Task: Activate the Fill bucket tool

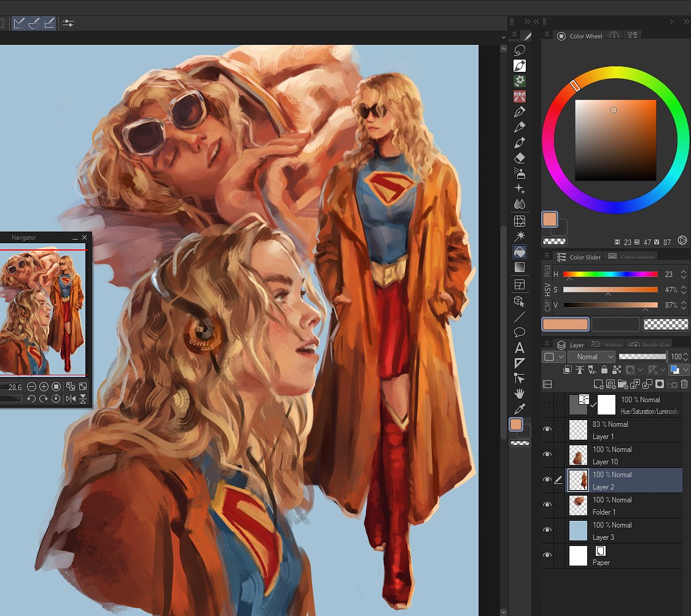Action: [x=520, y=252]
